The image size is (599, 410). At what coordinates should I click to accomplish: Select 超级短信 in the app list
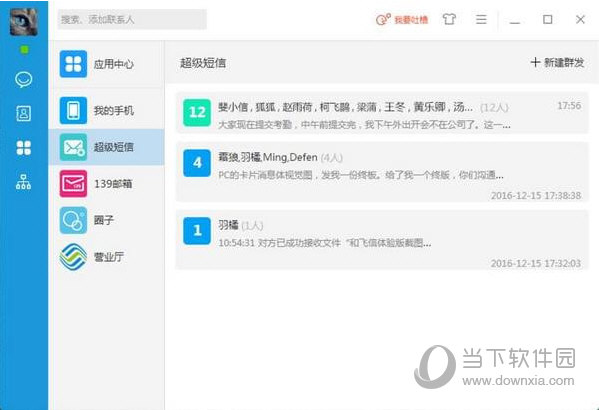[x=107, y=147]
